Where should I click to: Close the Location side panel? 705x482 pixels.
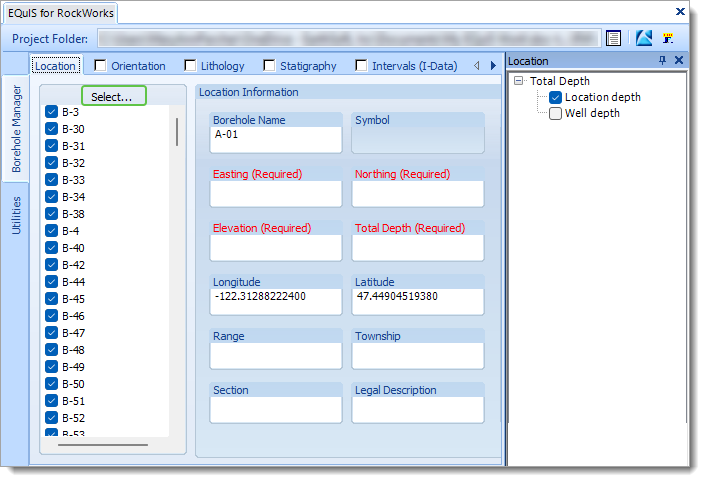679,60
